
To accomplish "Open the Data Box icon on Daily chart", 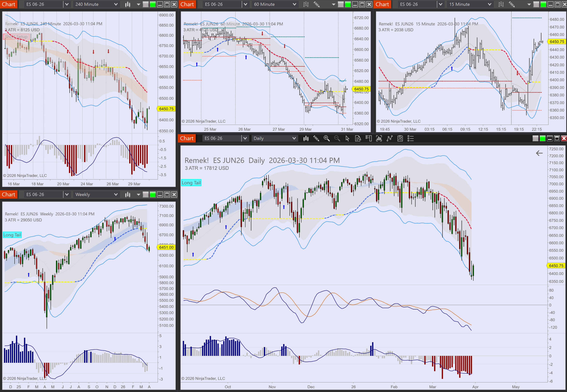I will pyautogui.click(x=358, y=139).
